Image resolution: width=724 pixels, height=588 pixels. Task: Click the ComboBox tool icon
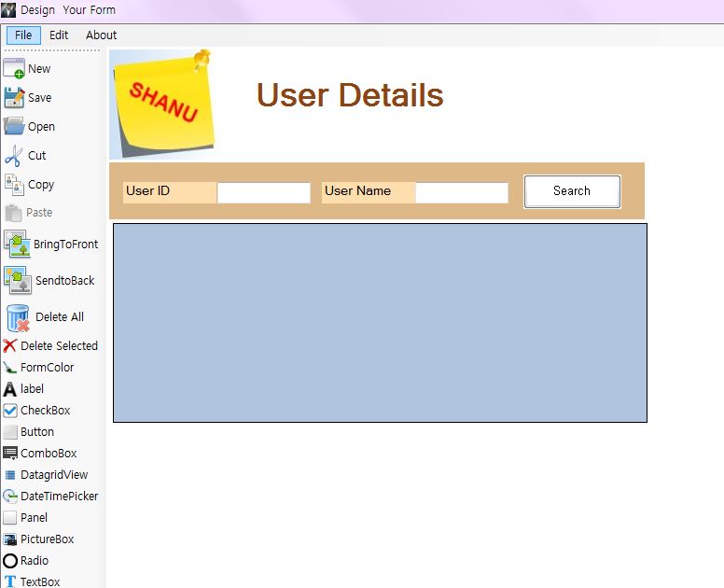pyautogui.click(x=9, y=453)
